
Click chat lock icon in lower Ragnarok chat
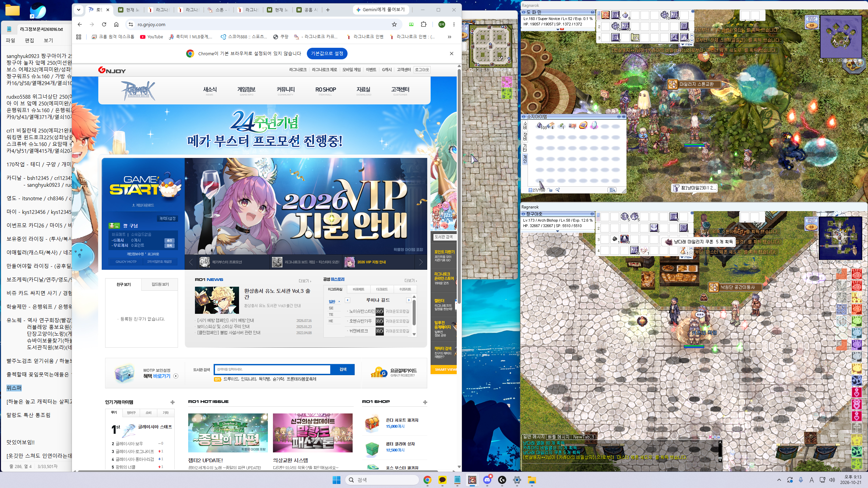718,437
